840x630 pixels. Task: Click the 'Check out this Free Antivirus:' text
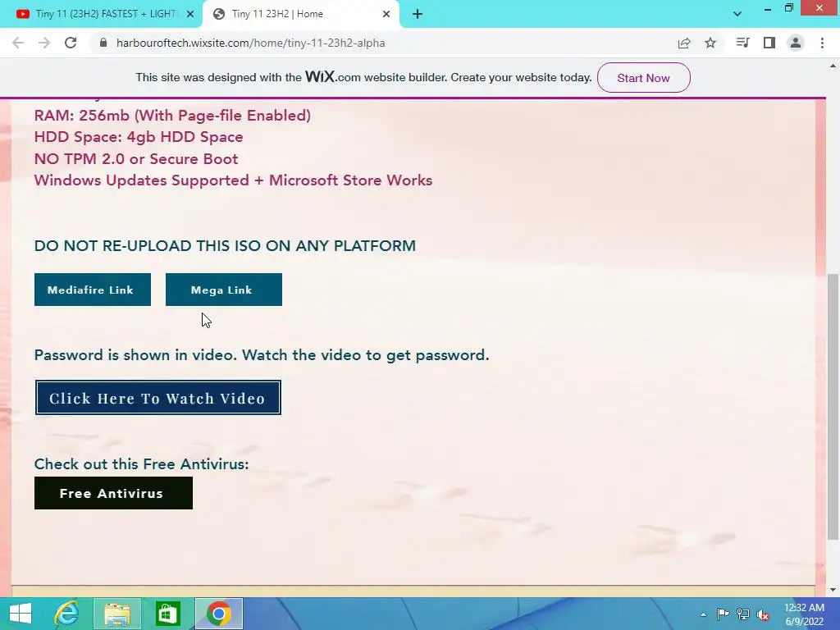coord(141,464)
